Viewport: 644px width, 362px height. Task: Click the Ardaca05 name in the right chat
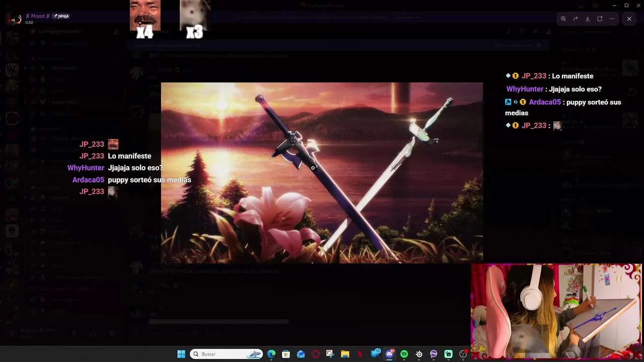(544, 102)
